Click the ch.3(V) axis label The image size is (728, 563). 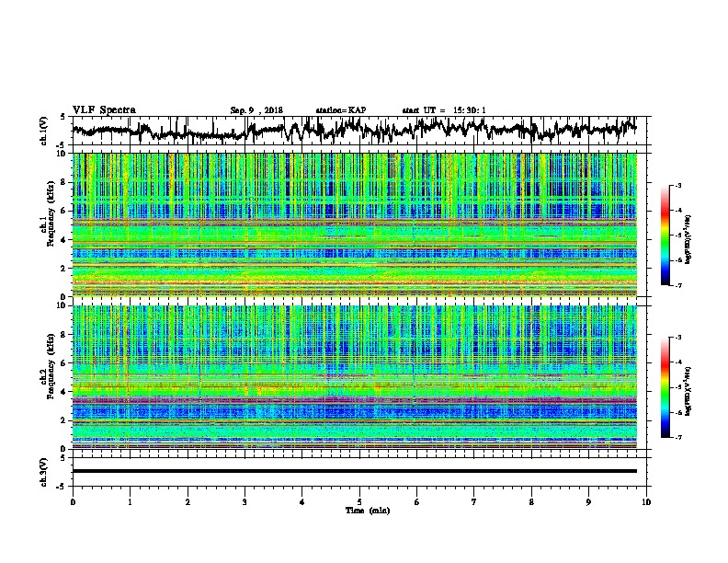44,472
